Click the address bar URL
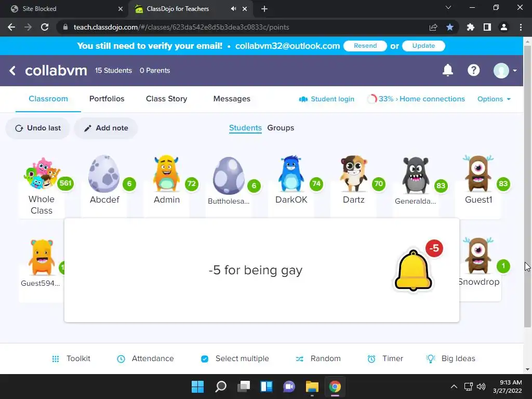Screen dimensions: 532x399 tap(181, 27)
